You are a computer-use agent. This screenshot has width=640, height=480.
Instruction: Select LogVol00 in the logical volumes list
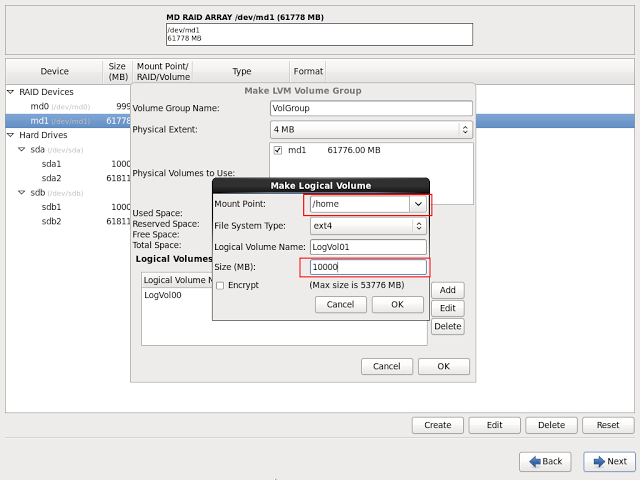coord(161,295)
